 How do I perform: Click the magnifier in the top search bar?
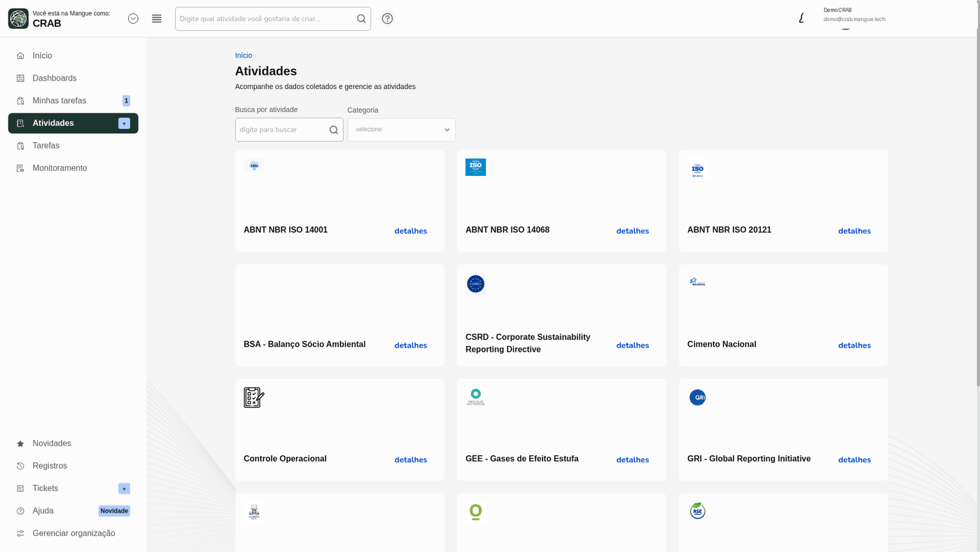(361, 19)
